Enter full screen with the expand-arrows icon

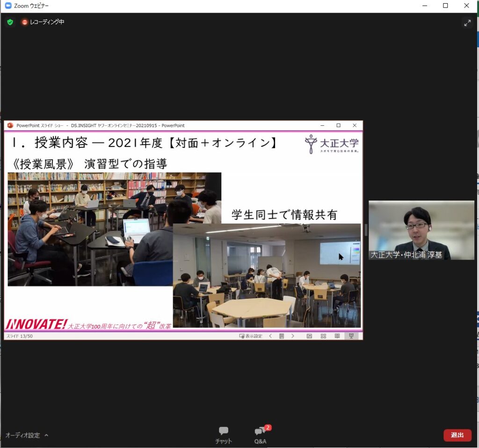tap(467, 22)
